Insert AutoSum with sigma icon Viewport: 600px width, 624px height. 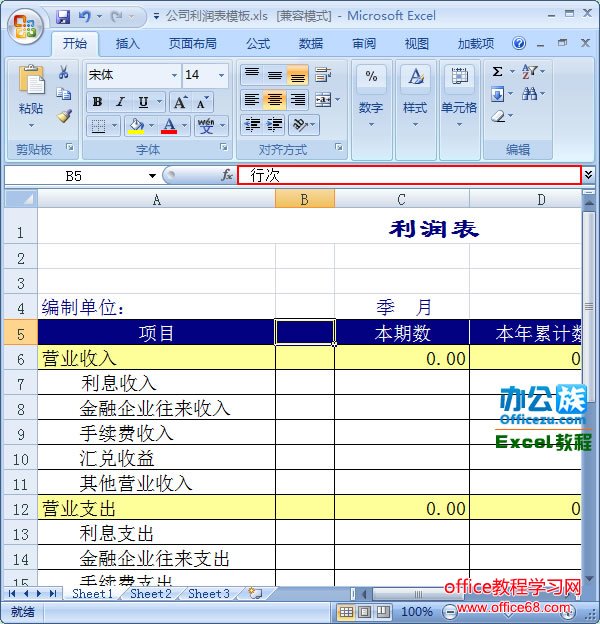click(497, 72)
